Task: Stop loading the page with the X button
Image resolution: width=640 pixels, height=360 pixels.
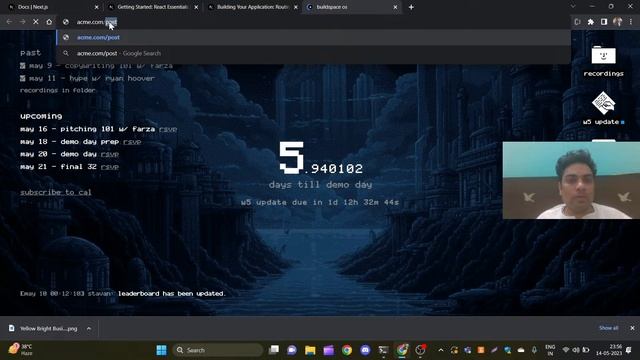Action: pos(36,22)
